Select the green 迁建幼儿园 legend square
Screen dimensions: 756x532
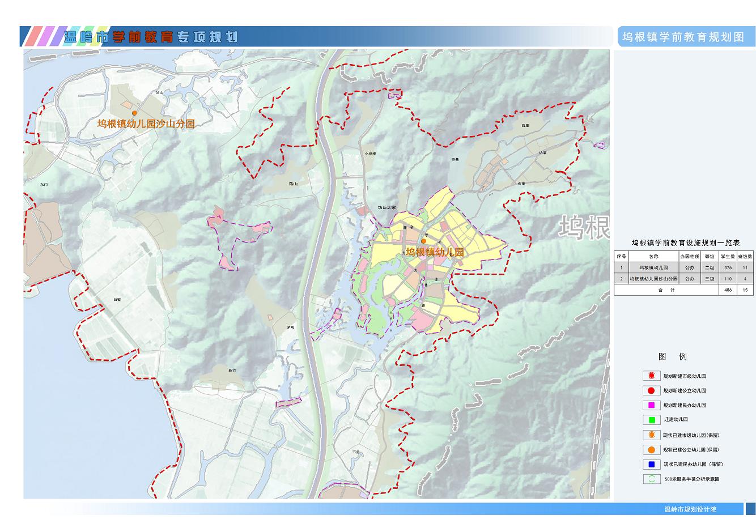pyautogui.click(x=651, y=420)
